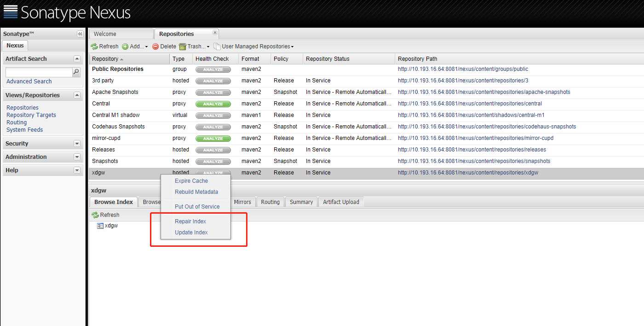Select Rebuild Metadata from the context menu
Viewport: 644px width, 326px height.
click(x=195, y=192)
